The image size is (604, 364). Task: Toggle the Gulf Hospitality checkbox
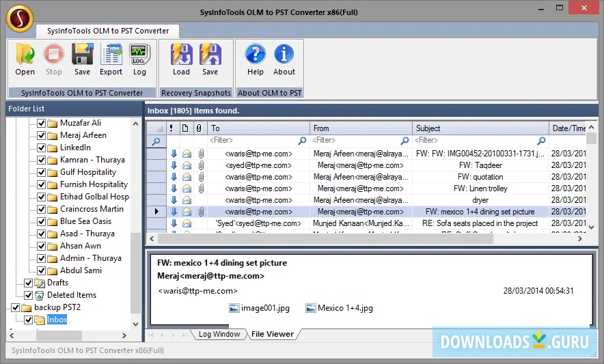pyautogui.click(x=42, y=173)
